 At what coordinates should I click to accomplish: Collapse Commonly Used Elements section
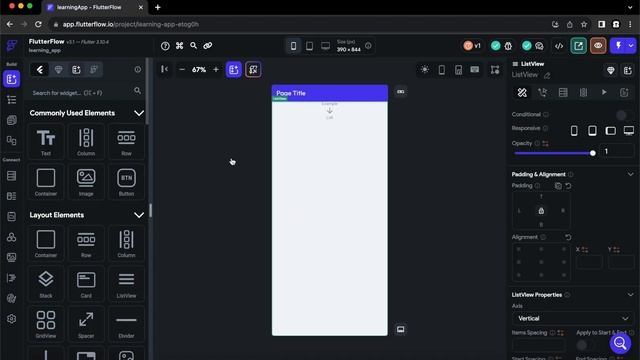click(139, 113)
